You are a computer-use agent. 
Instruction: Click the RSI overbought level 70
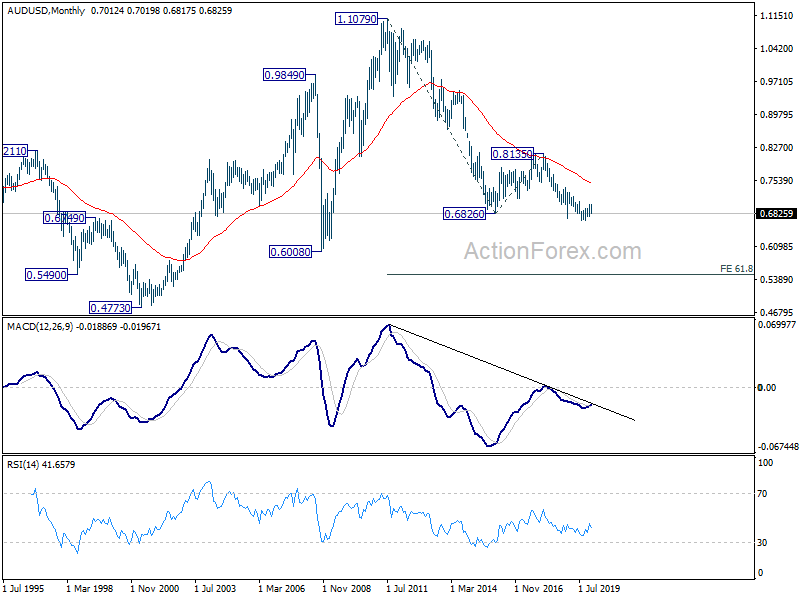762,494
